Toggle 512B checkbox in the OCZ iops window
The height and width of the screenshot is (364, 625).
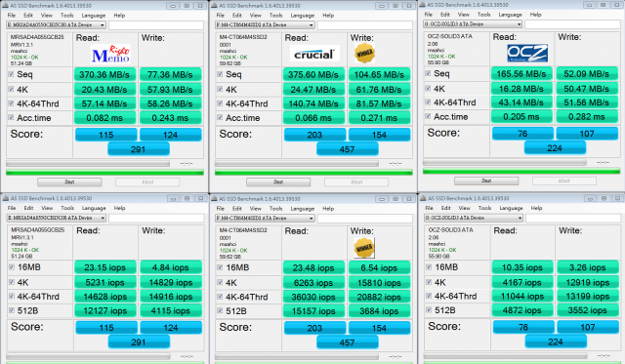(429, 309)
